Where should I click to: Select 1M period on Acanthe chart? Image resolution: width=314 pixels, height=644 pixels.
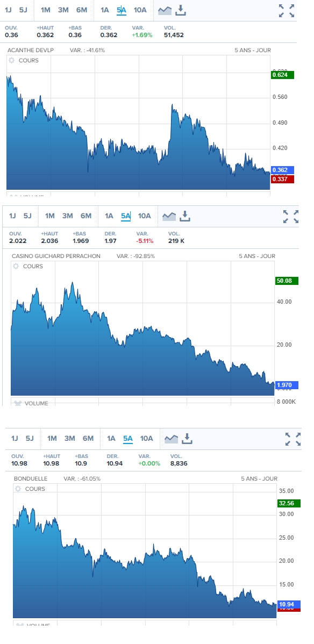point(45,10)
